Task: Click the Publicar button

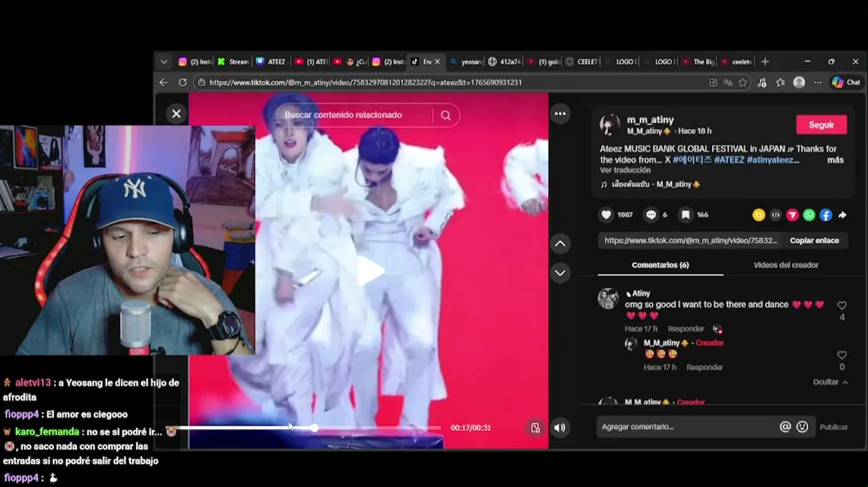Action: tap(834, 427)
